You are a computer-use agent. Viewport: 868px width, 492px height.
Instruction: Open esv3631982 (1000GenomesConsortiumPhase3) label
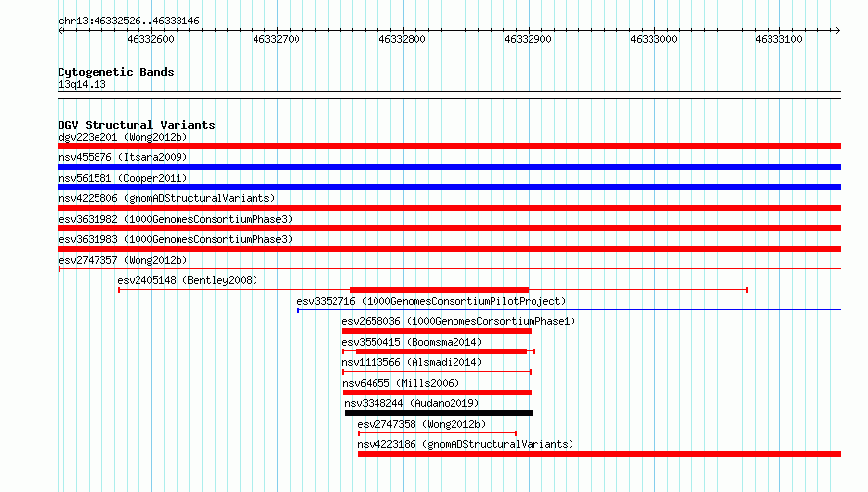coord(176,219)
